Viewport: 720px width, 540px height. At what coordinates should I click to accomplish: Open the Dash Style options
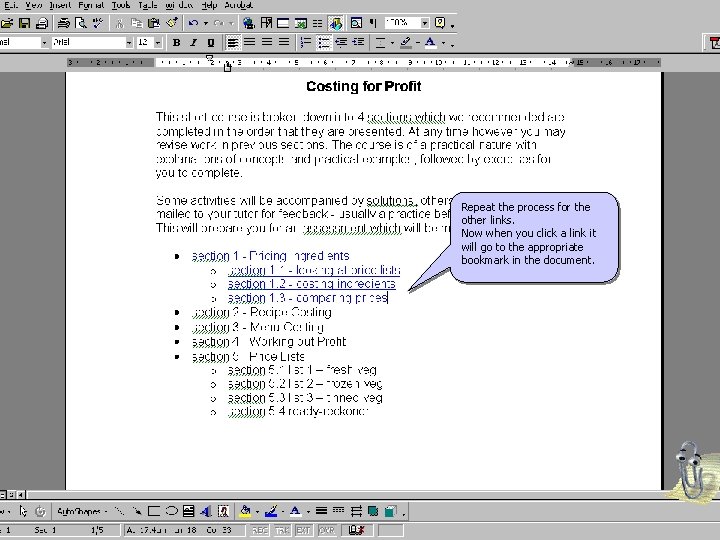coord(338,511)
